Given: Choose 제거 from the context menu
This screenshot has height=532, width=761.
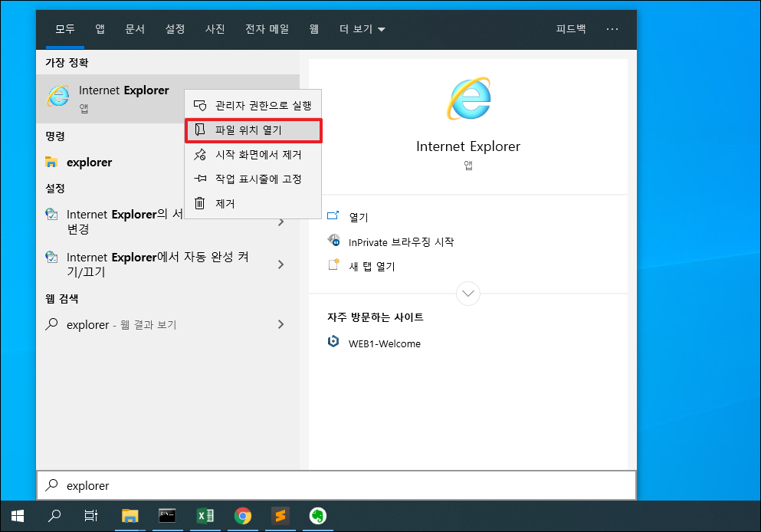Looking at the screenshot, I should click(x=253, y=203).
